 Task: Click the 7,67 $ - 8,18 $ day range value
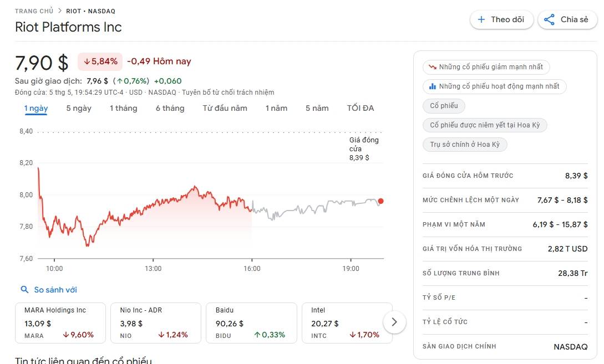click(562, 200)
